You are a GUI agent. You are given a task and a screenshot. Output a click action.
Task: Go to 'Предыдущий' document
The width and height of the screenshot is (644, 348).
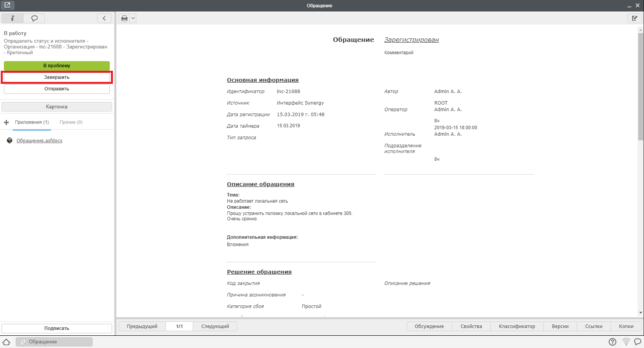(142, 326)
